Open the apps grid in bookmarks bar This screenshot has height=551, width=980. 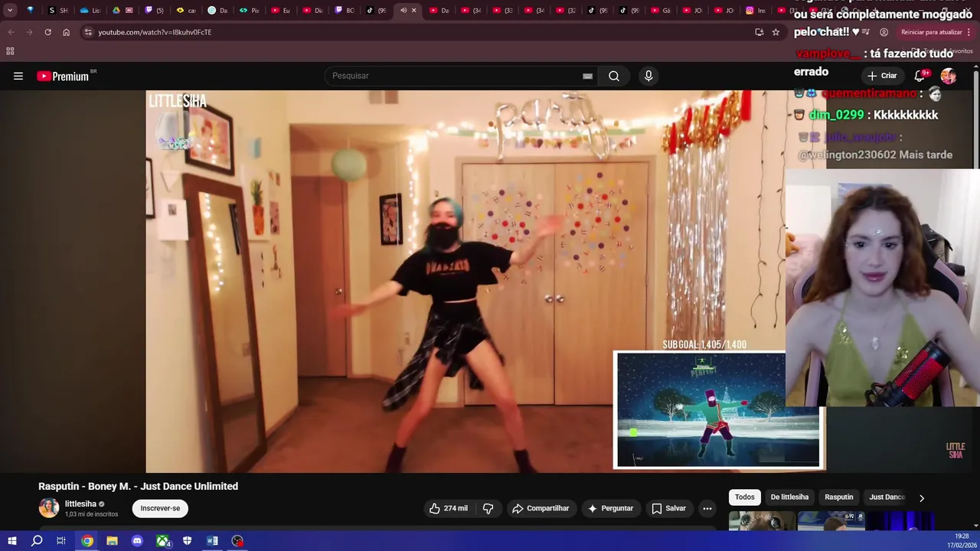click(10, 51)
